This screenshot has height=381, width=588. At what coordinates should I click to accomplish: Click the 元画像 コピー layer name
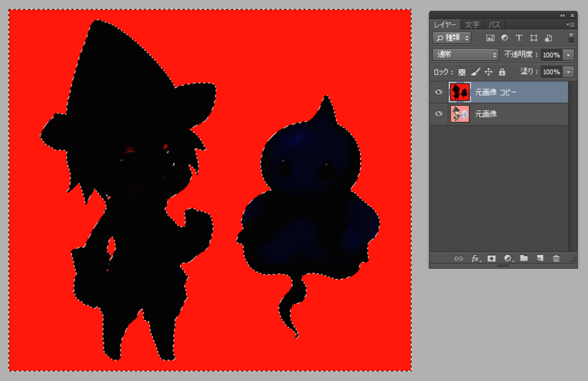(x=495, y=92)
